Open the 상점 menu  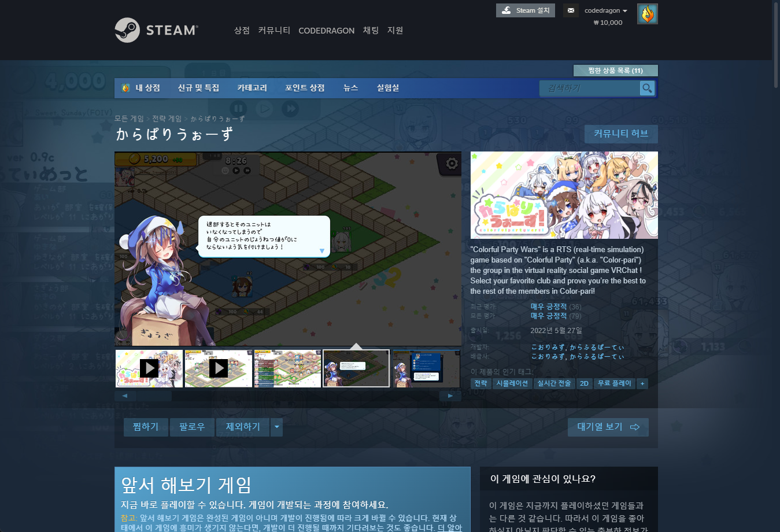pyautogui.click(x=242, y=31)
